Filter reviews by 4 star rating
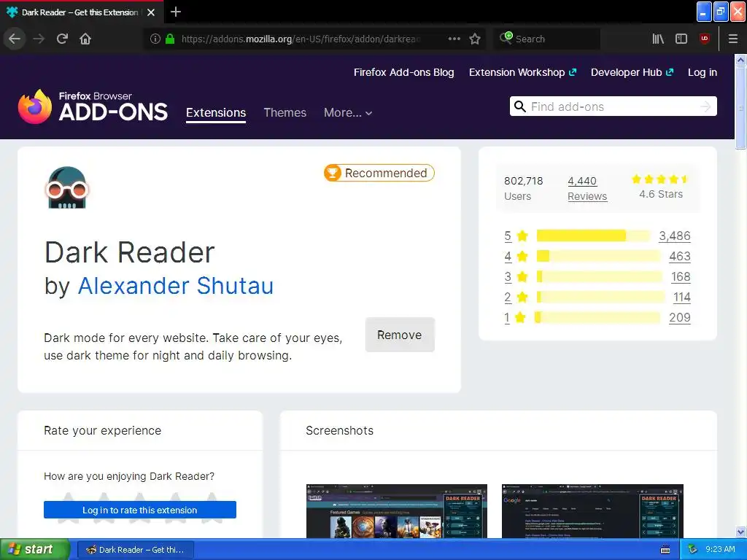Image resolution: width=747 pixels, height=560 pixels. [516, 256]
